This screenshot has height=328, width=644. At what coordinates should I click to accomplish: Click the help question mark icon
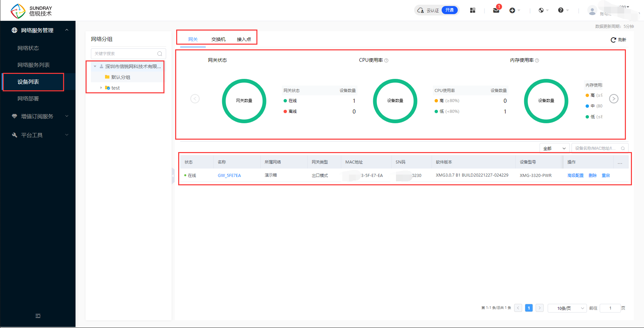[x=560, y=10]
